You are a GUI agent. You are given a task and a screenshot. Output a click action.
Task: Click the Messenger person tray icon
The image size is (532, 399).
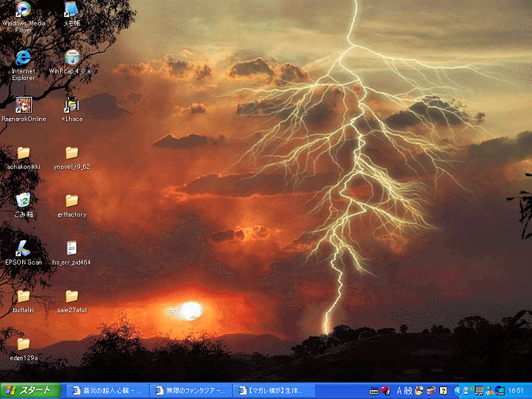(489, 391)
